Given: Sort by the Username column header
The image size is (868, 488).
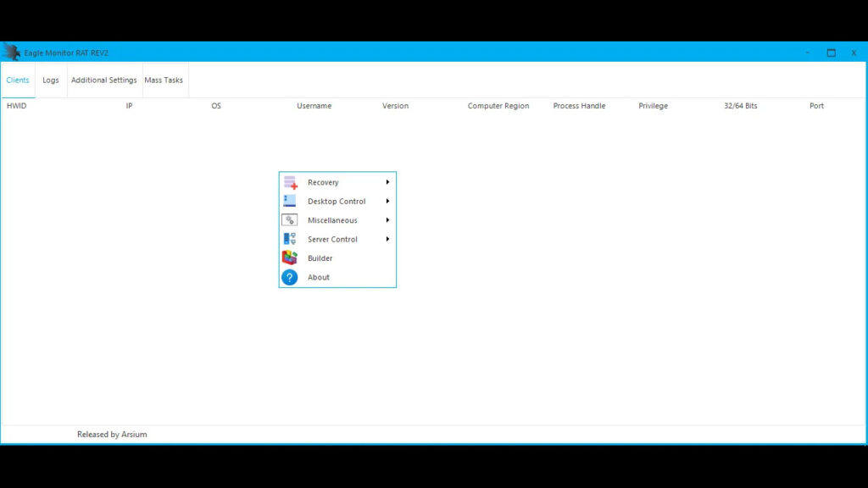Looking at the screenshot, I should 314,106.
